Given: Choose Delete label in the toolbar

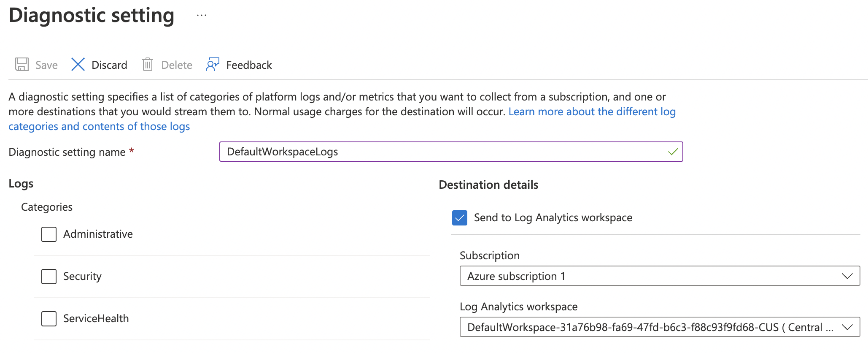Looking at the screenshot, I should click(177, 65).
